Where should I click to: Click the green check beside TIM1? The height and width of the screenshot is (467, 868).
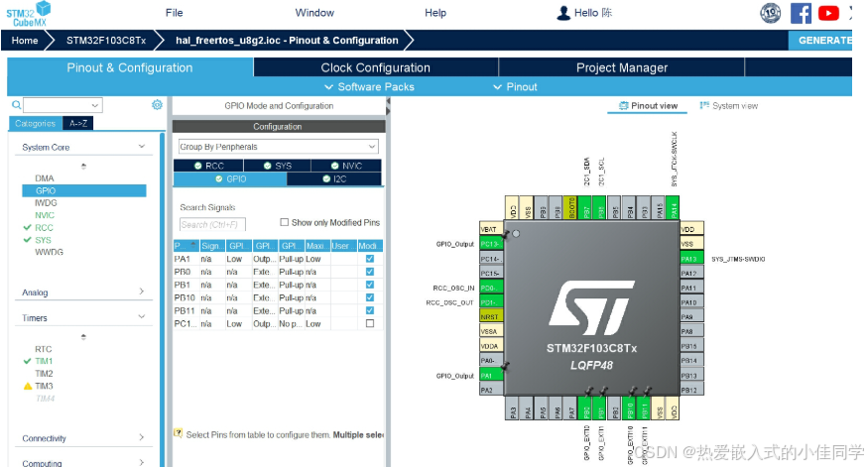[x=27, y=361]
